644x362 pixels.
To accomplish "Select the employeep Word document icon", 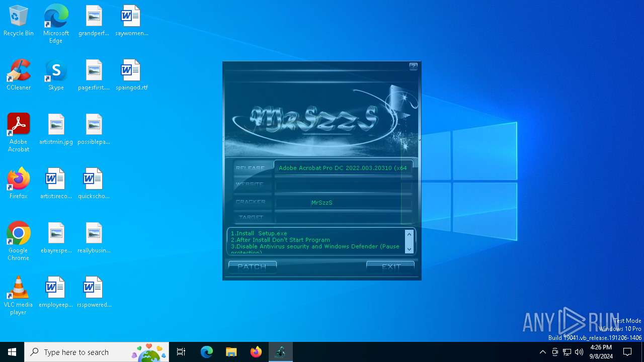I will [56, 293].
